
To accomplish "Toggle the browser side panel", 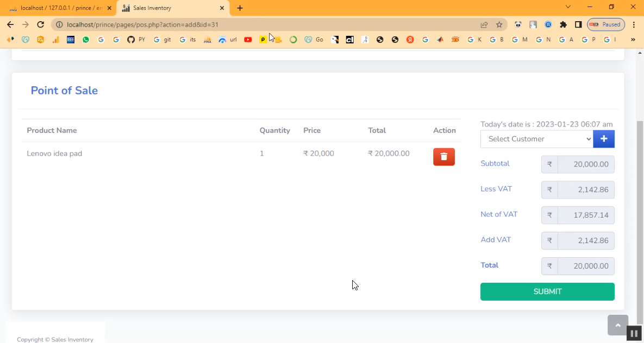I will click(578, 24).
